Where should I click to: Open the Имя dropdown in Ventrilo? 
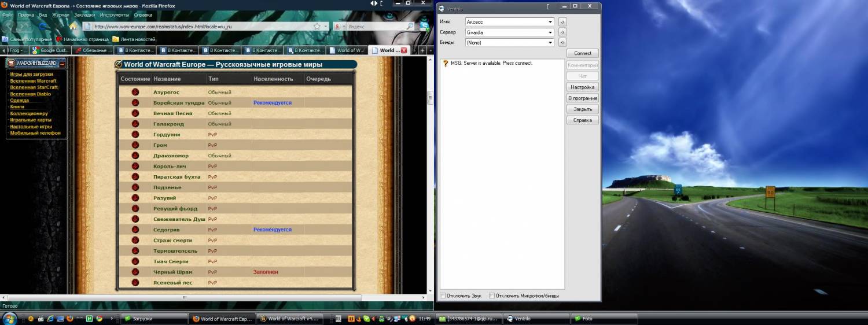coord(550,22)
